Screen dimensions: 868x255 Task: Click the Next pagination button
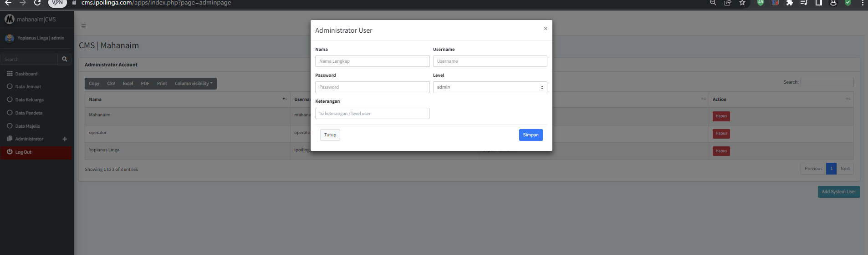845,169
